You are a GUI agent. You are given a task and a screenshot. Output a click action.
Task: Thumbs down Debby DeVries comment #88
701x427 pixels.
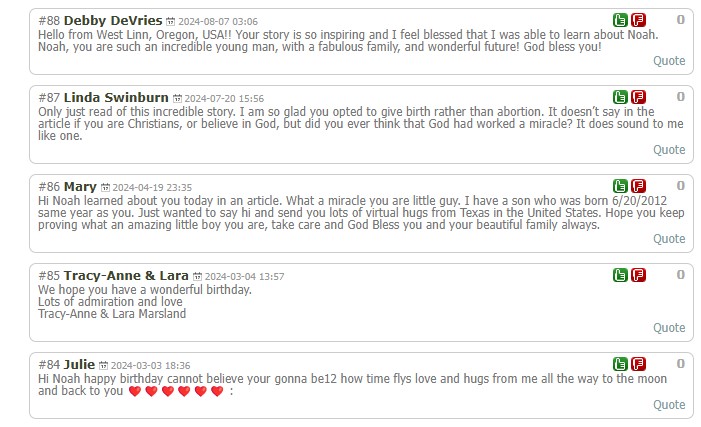[x=638, y=20]
